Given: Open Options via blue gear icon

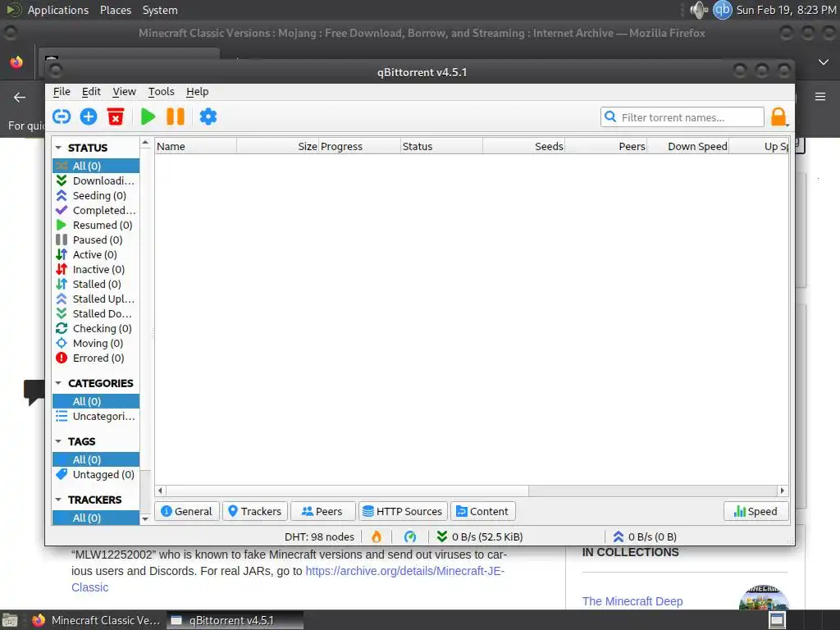Looking at the screenshot, I should coord(208,116).
